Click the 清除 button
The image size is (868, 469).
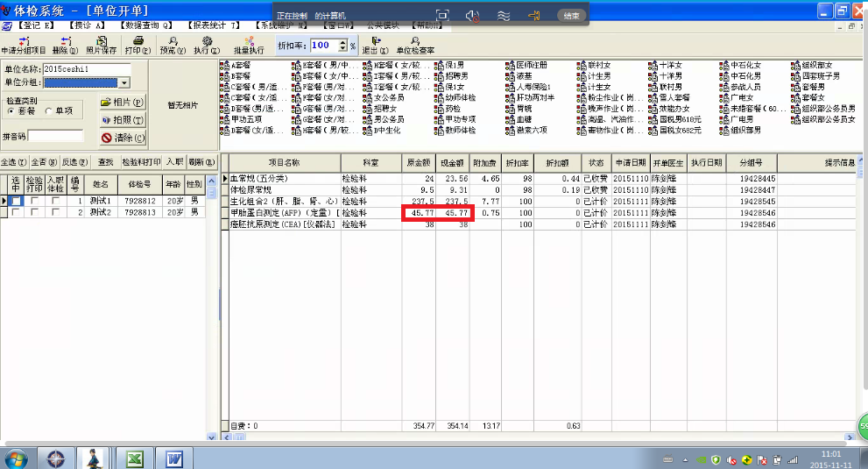pyautogui.click(x=122, y=139)
